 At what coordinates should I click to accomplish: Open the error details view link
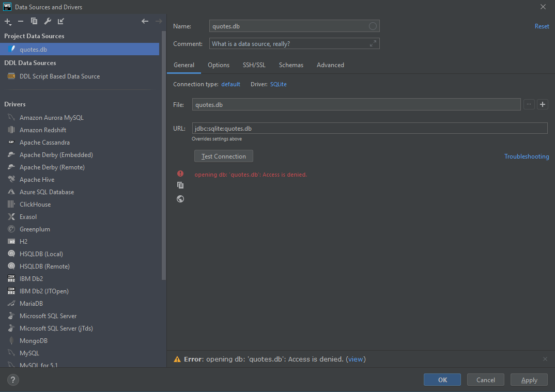[356, 359]
